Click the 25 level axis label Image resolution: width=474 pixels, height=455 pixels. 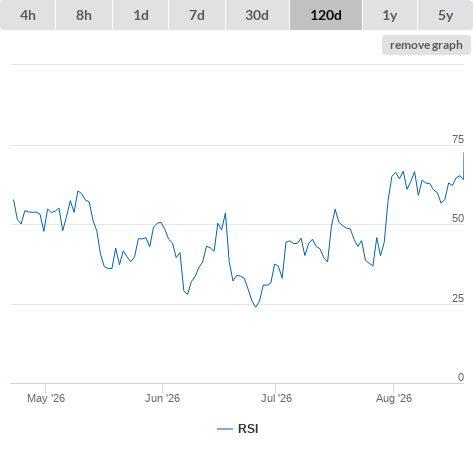tap(458, 298)
